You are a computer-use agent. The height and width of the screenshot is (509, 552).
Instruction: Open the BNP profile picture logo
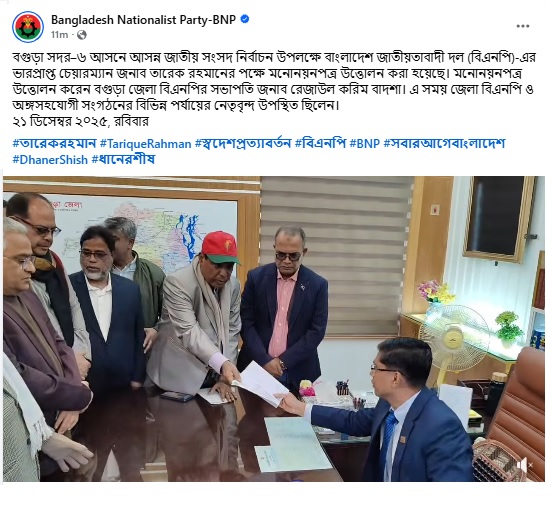28,27
